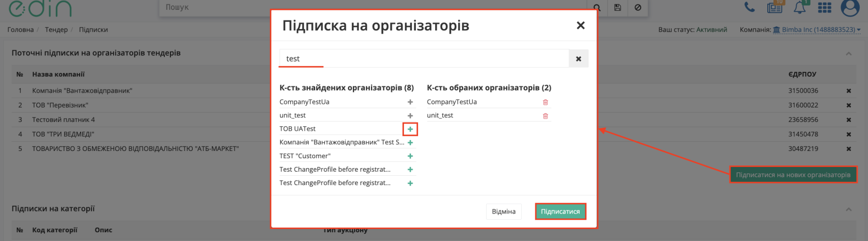Screen dimensions: 868x241
Task: Close the Підписка на організаторів dialog
Action: tap(581, 25)
